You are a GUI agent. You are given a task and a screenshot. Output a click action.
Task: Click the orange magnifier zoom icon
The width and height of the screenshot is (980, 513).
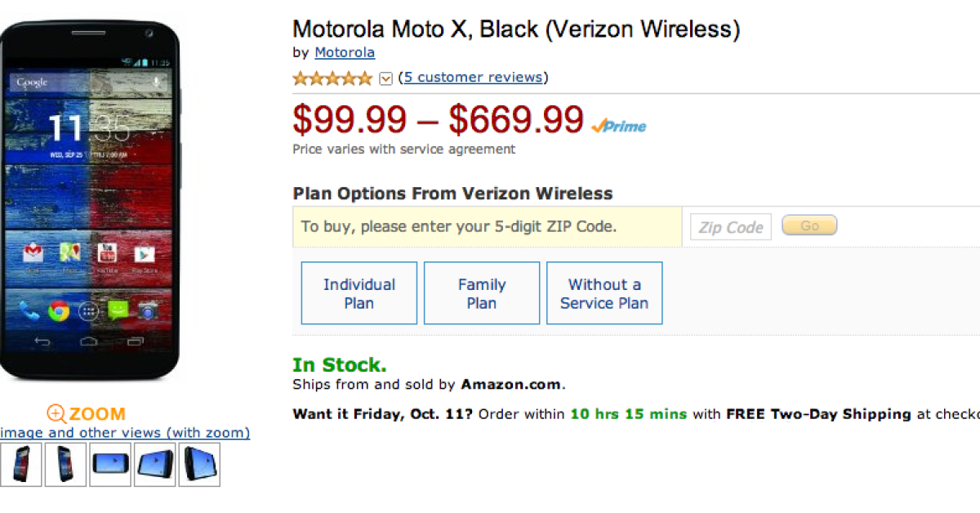point(56,413)
